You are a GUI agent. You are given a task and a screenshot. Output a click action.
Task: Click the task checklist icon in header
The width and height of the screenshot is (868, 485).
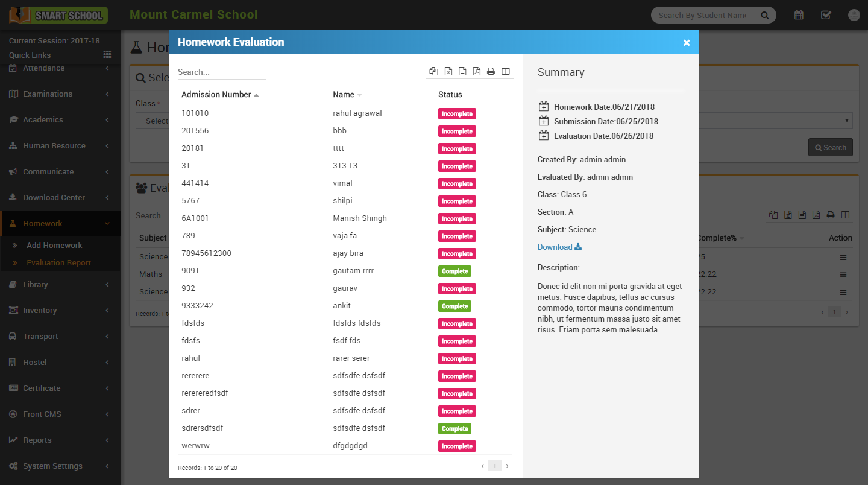[826, 15]
